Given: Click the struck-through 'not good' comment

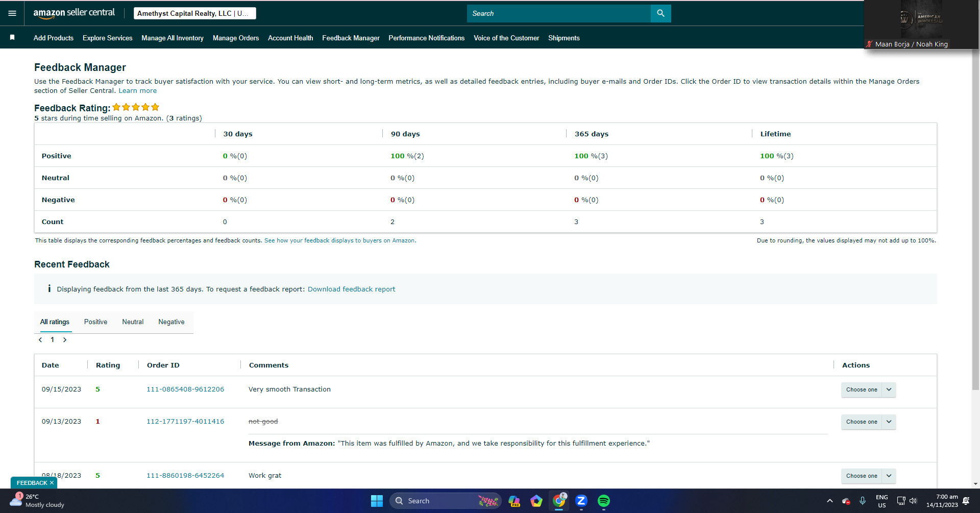Looking at the screenshot, I should point(263,421).
